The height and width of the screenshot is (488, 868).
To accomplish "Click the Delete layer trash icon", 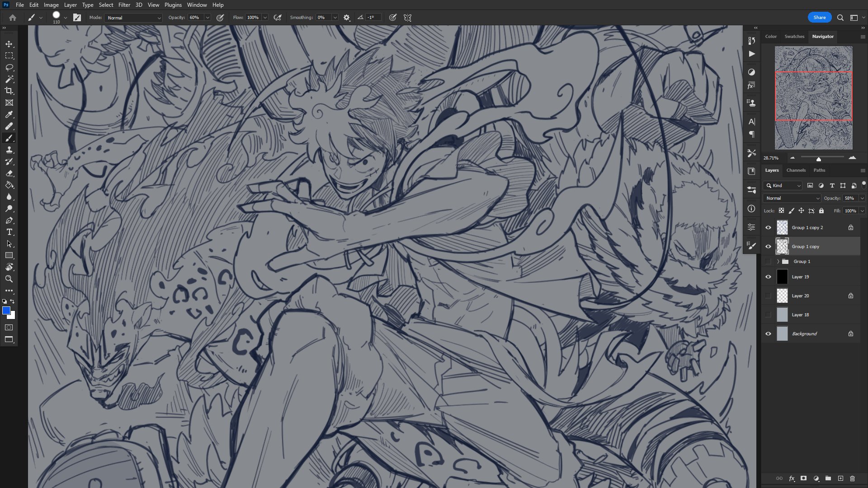I will [852, 479].
